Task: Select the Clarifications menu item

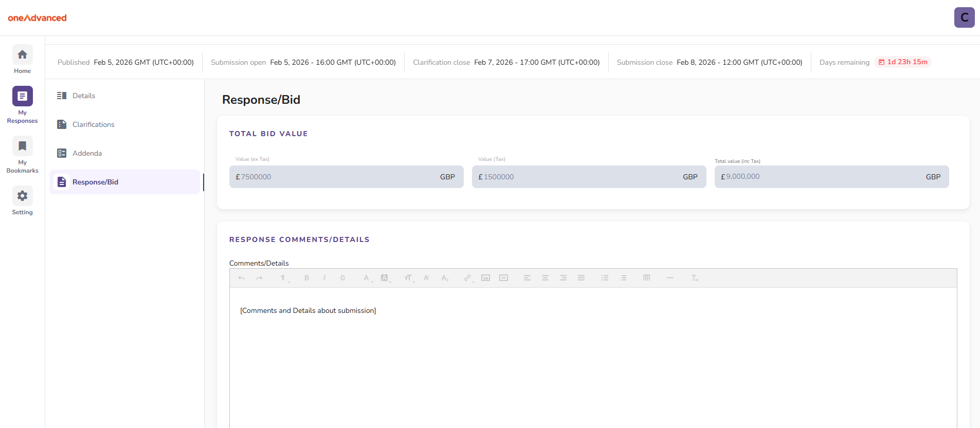Action: pyautogui.click(x=124, y=124)
